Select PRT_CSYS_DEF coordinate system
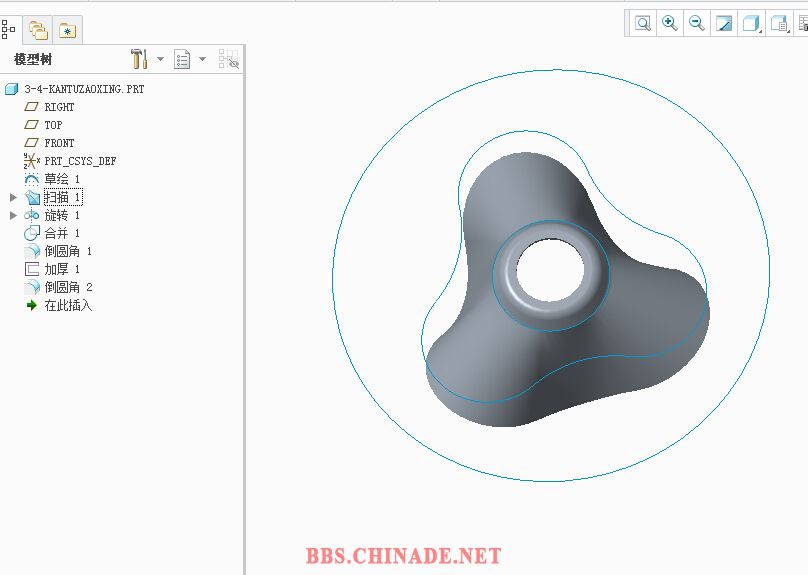 click(80, 161)
